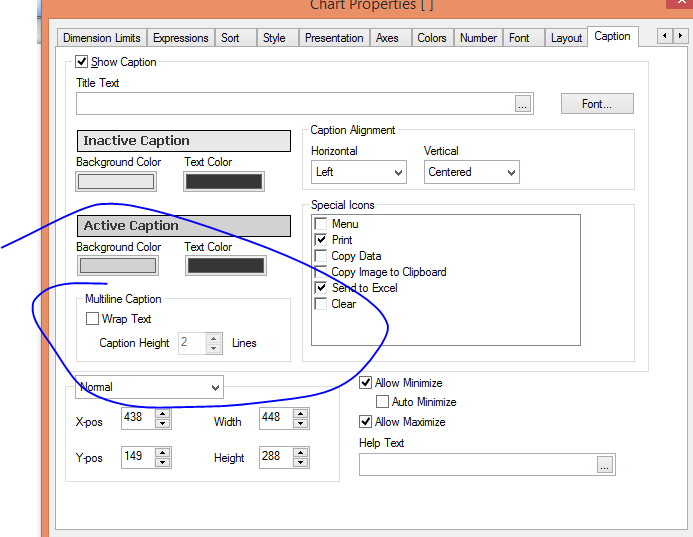This screenshot has height=537, width=693.
Task: Decrease the Y-pos value with down arrow
Action: [163, 463]
